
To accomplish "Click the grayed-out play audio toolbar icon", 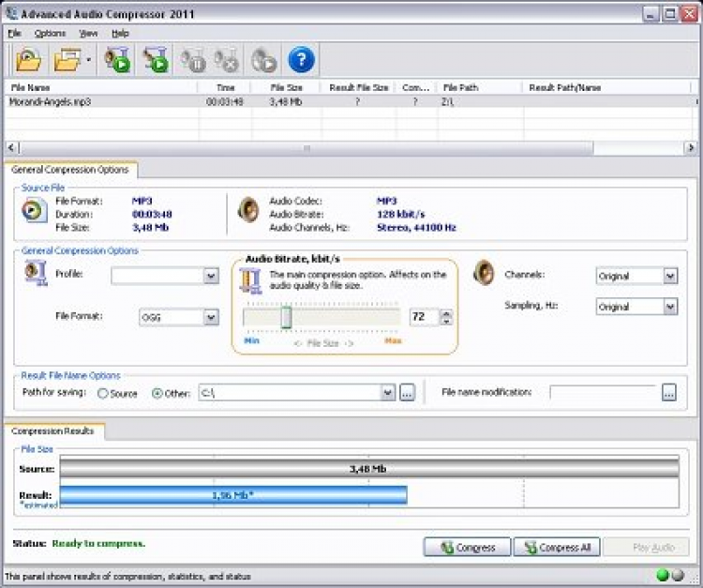I will coord(263,61).
